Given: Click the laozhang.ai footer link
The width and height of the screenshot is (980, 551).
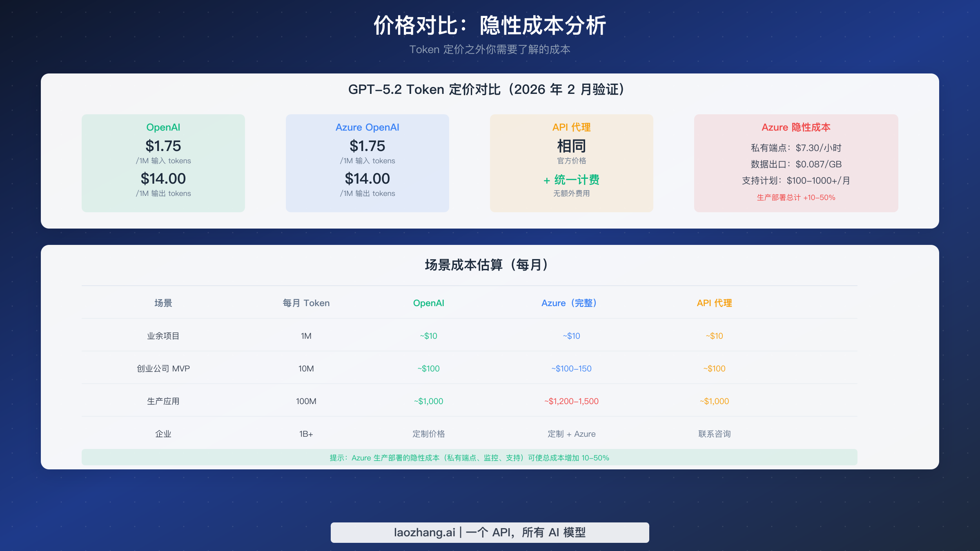Looking at the screenshot, I should (x=490, y=532).
